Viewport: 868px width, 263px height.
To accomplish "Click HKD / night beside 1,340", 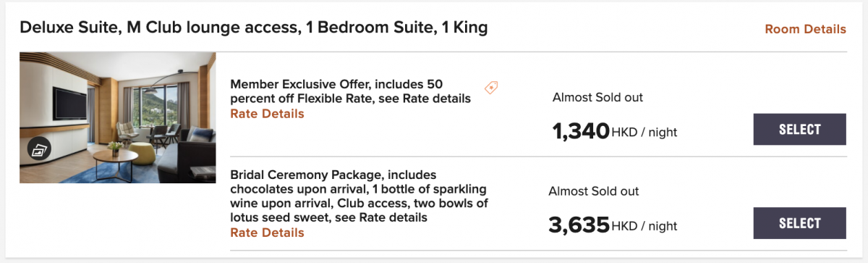I will [644, 133].
